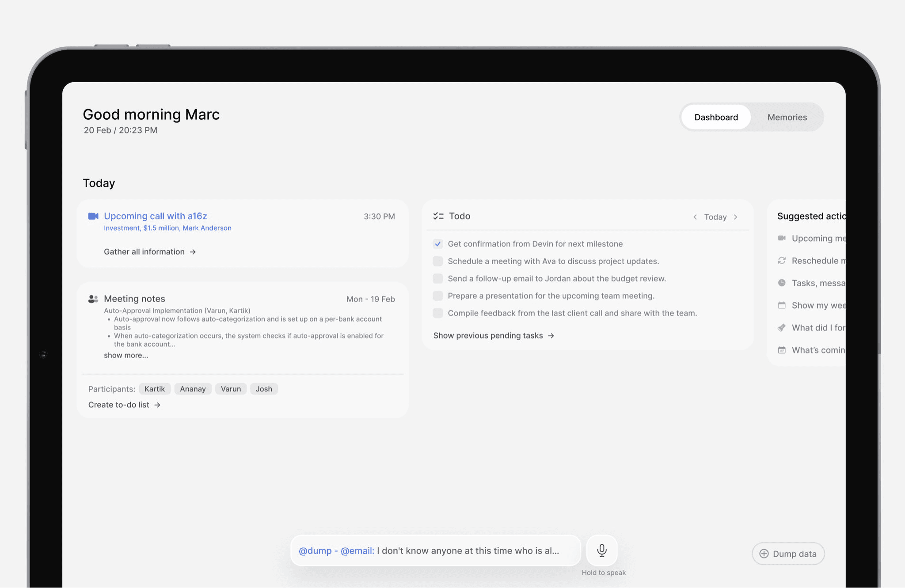This screenshot has height=588, width=905.
Task: Click the video camera icon next to upcoming call
Action: tap(92, 216)
